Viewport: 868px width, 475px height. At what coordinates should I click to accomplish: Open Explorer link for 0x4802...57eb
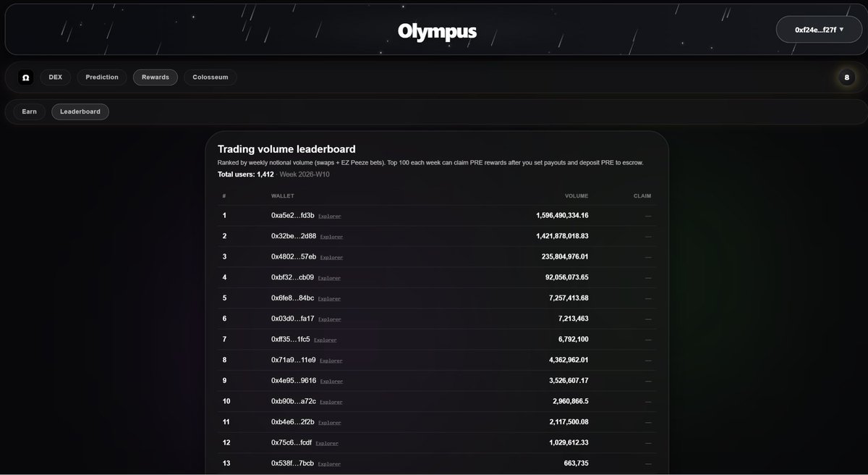331,257
